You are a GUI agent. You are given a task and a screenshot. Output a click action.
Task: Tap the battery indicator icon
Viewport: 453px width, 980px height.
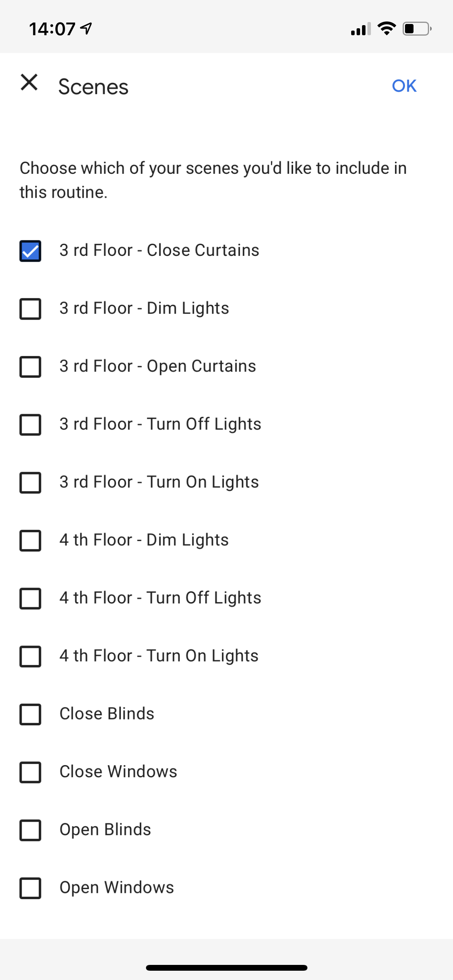tap(417, 29)
